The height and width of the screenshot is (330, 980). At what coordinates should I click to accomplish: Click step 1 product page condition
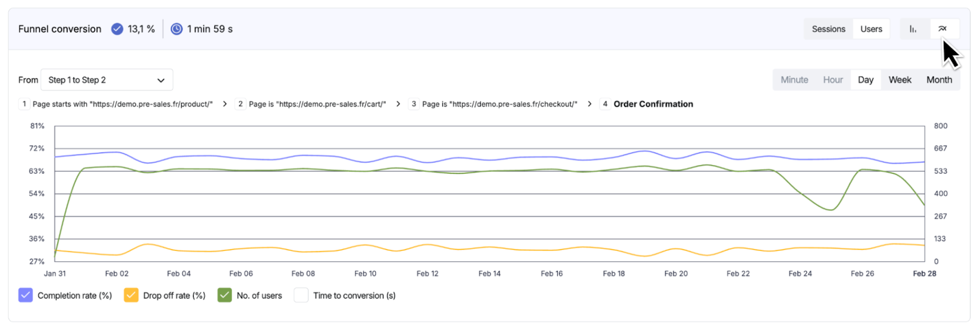point(123,104)
